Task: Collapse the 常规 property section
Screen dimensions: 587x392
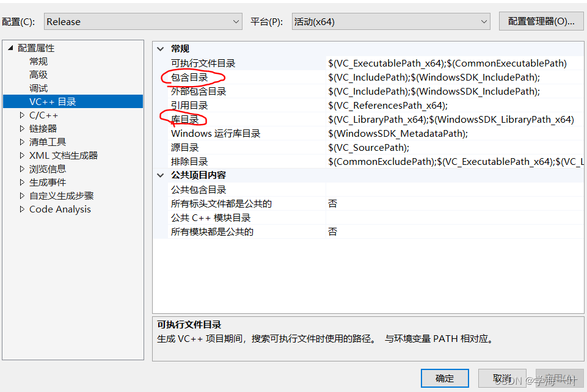Action: pos(160,48)
